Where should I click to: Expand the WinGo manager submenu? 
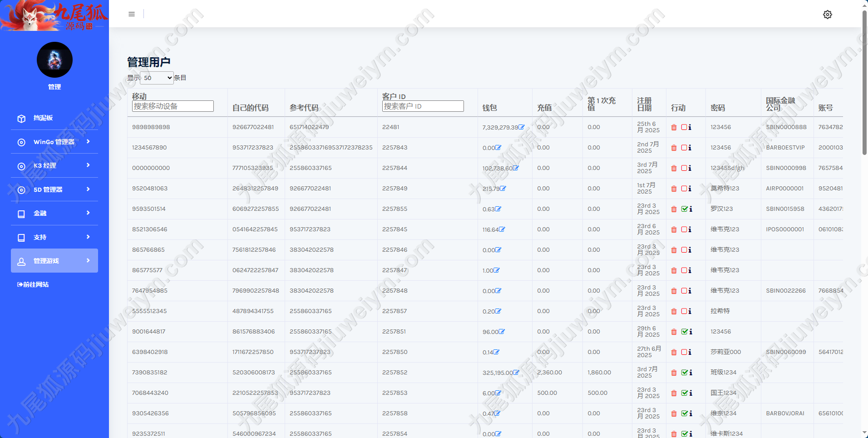[54, 142]
